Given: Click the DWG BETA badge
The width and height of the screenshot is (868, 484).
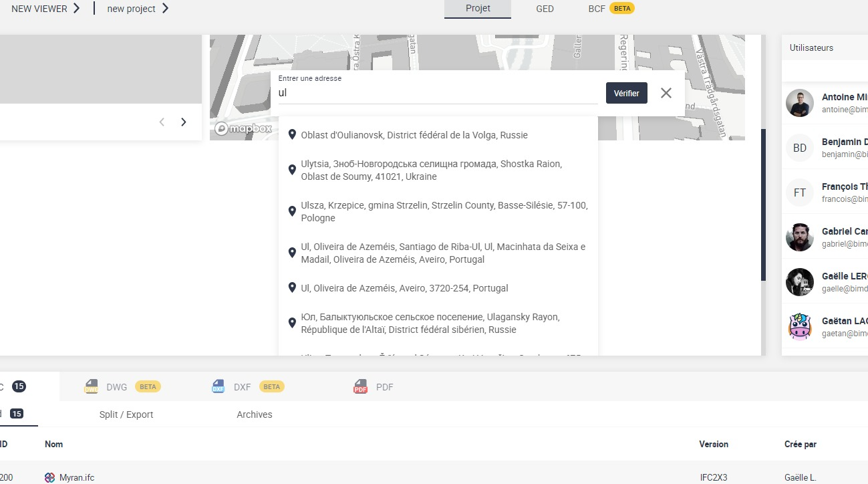Looking at the screenshot, I should 148,386.
